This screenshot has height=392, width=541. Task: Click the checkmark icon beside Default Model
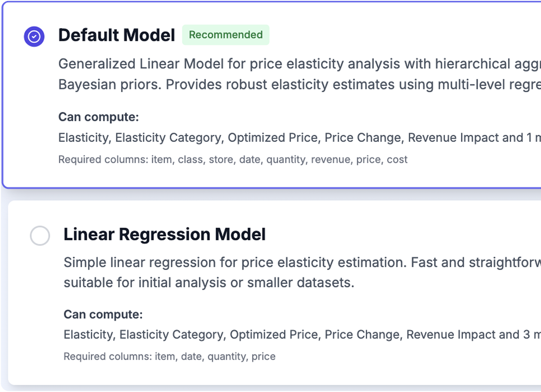tap(33, 35)
